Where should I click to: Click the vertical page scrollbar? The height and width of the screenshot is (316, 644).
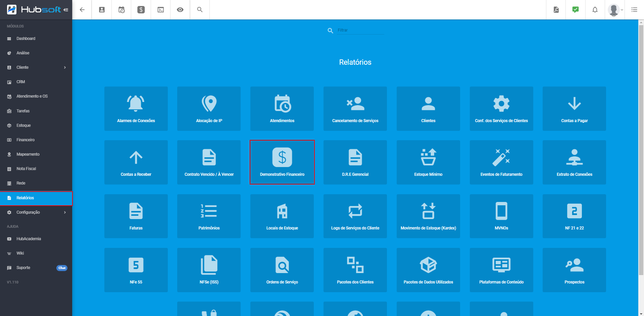(x=641, y=150)
